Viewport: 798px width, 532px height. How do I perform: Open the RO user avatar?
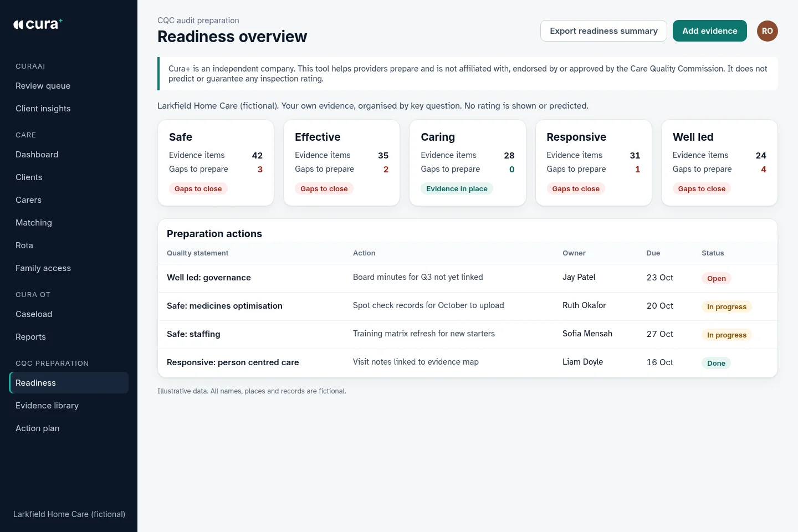click(767, 31)
